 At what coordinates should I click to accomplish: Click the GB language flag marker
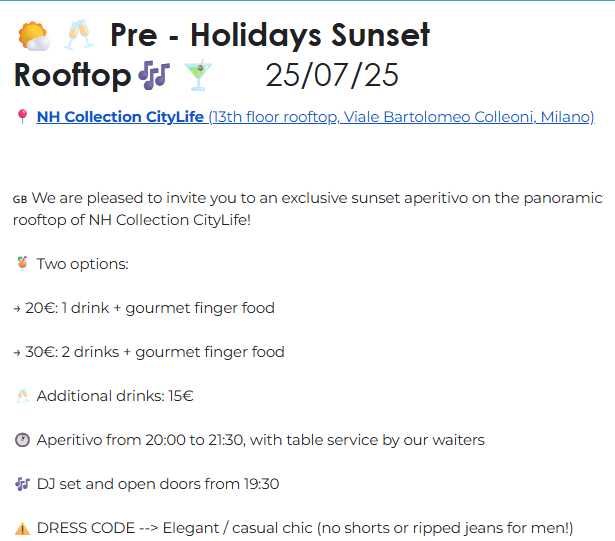pos(20,199)
